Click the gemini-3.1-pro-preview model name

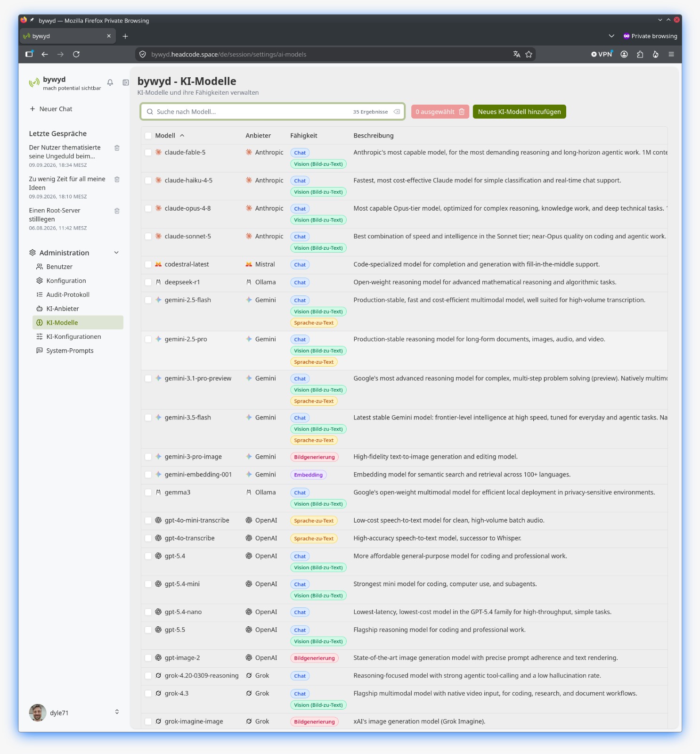pyautogui.click(x=198, y=378)
